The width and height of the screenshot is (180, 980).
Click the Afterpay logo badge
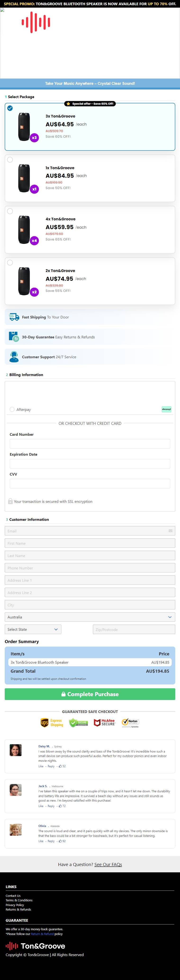(x=166, y=409)
